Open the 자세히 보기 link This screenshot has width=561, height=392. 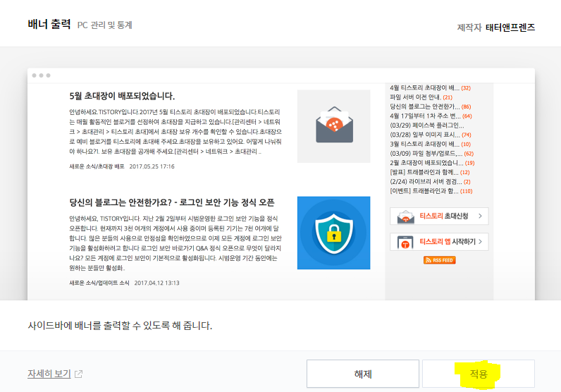click(x=49, y=374)
